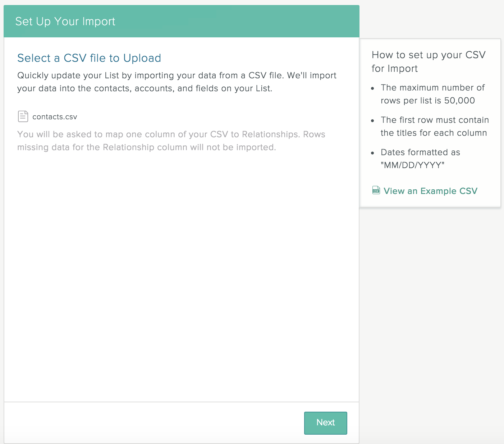Click the first row must contain titles bullet
The image size is (504, 444).
(x=435, y=126)
